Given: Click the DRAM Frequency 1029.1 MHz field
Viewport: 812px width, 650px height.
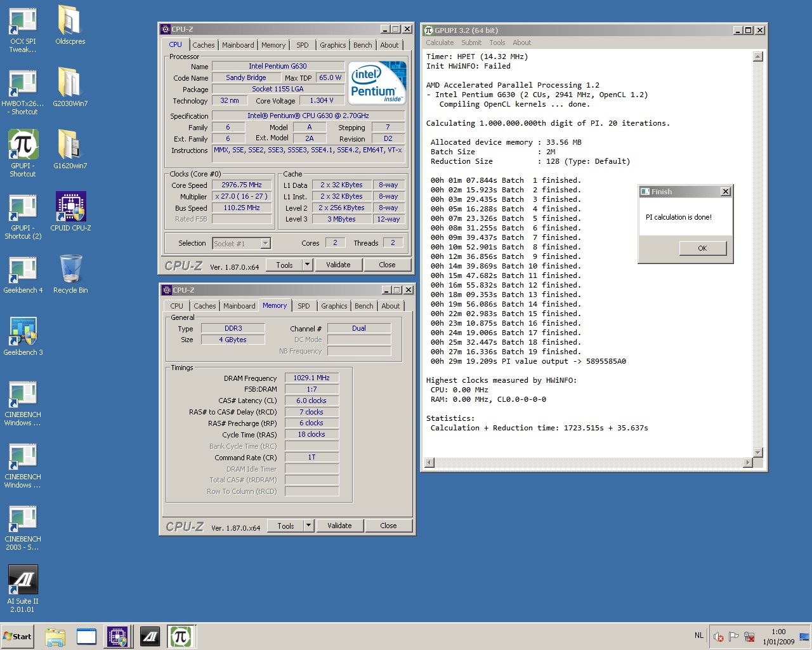Looking at the screenshot, I should (x=311, y=378).
